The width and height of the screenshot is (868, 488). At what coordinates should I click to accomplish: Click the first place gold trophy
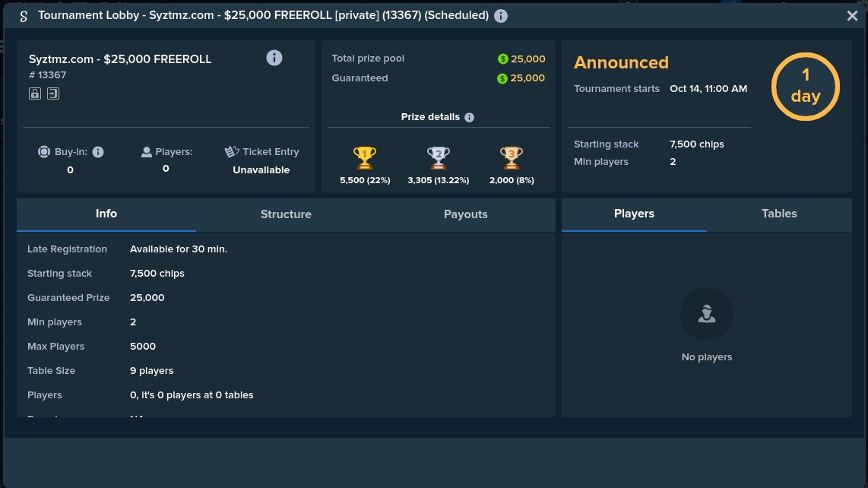pos(365,158)
